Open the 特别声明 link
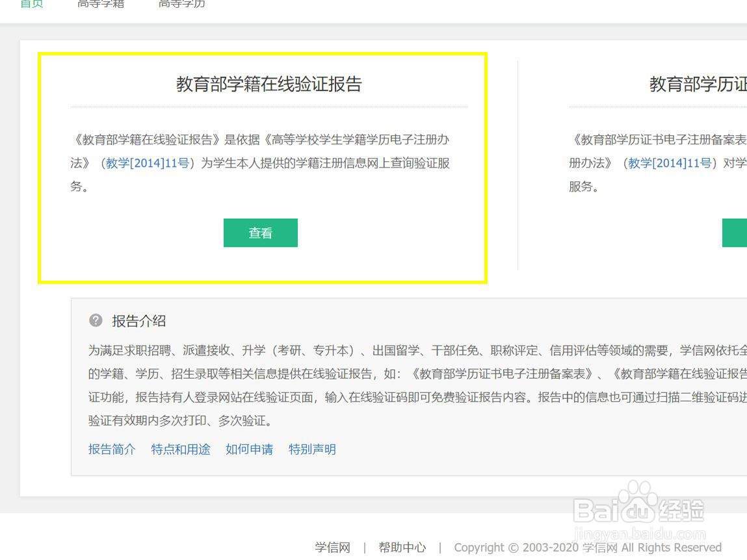Image resolution: width=747 pixels, height=560 pixels. (x=312, y=449)
